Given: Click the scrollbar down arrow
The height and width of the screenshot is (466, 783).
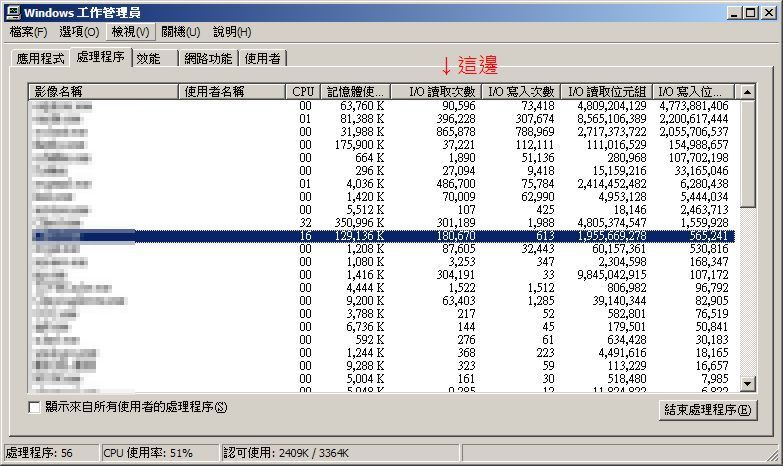Looking at the screenshot, I should [746, 382].
